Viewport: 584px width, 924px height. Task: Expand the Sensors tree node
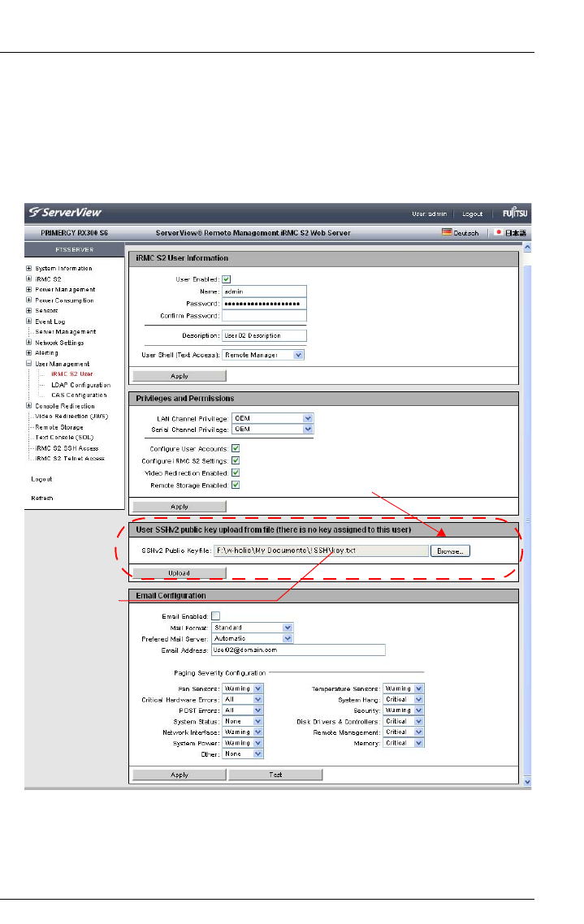[x=29, y=310]
